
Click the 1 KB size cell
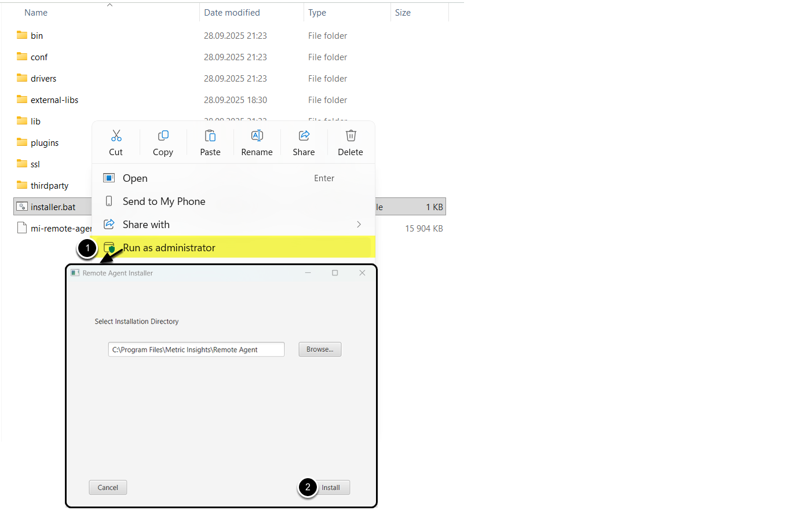[434, 207]
